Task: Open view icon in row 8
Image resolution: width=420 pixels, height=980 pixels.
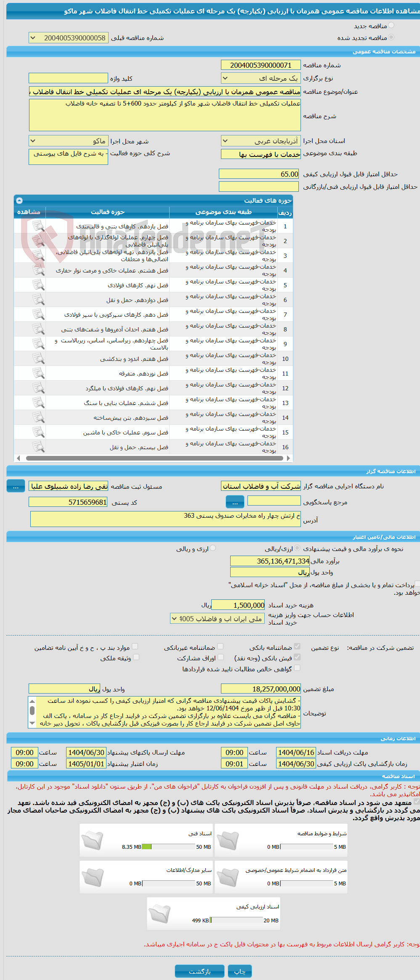Action: [x=38, y=329]
